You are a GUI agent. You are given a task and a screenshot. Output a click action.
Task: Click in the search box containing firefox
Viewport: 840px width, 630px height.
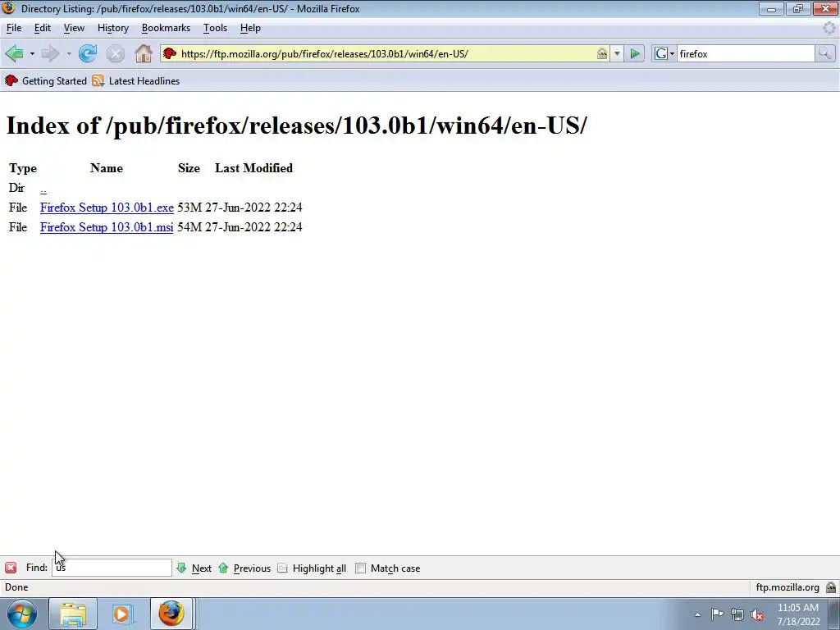(x=746, y=53)
